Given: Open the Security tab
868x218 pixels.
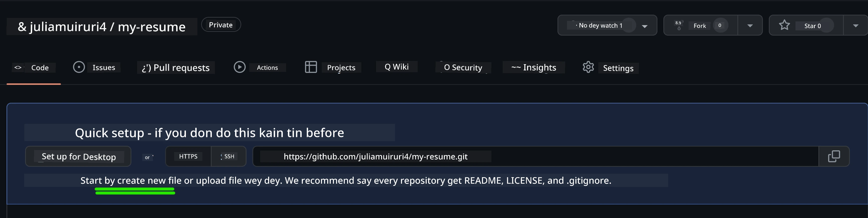Looking at the screenshot, I should [463, 67].
